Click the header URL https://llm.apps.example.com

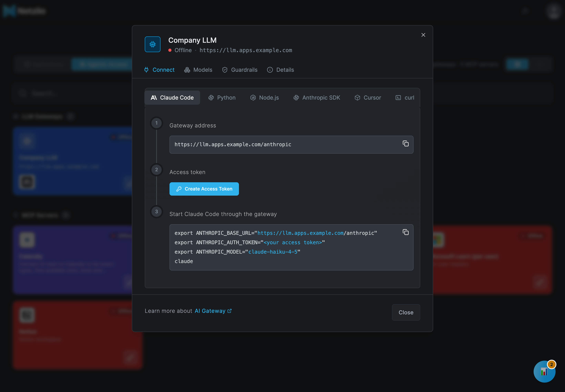click(x=246, y=50)
